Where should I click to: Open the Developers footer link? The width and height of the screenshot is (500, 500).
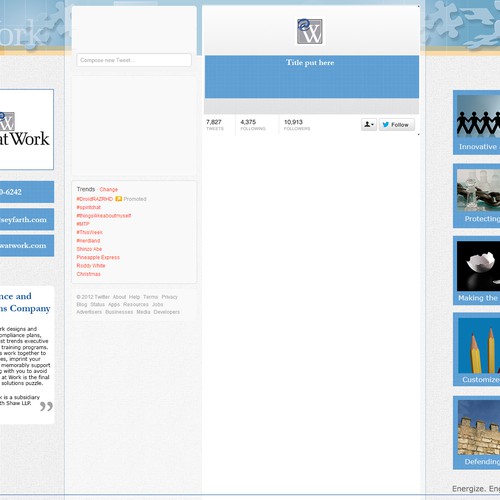(x=167, y=312)
